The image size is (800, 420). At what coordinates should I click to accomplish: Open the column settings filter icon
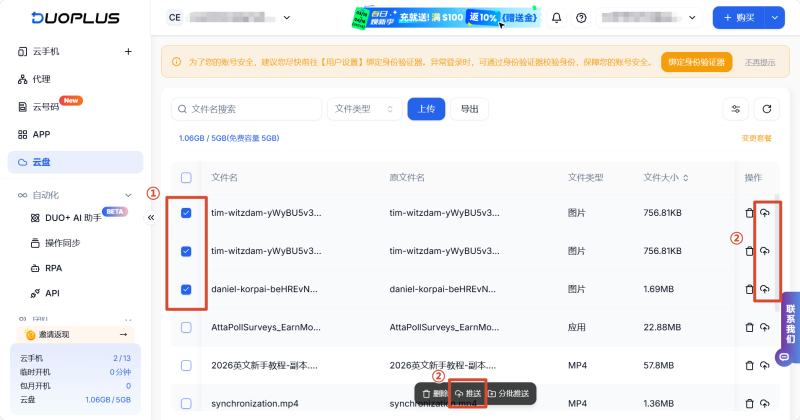tap(735, 109)
